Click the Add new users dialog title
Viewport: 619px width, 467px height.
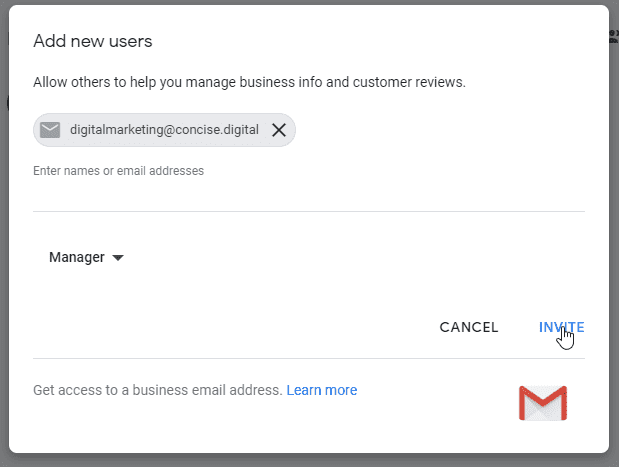pyautogui.click(x=92, y=41)
